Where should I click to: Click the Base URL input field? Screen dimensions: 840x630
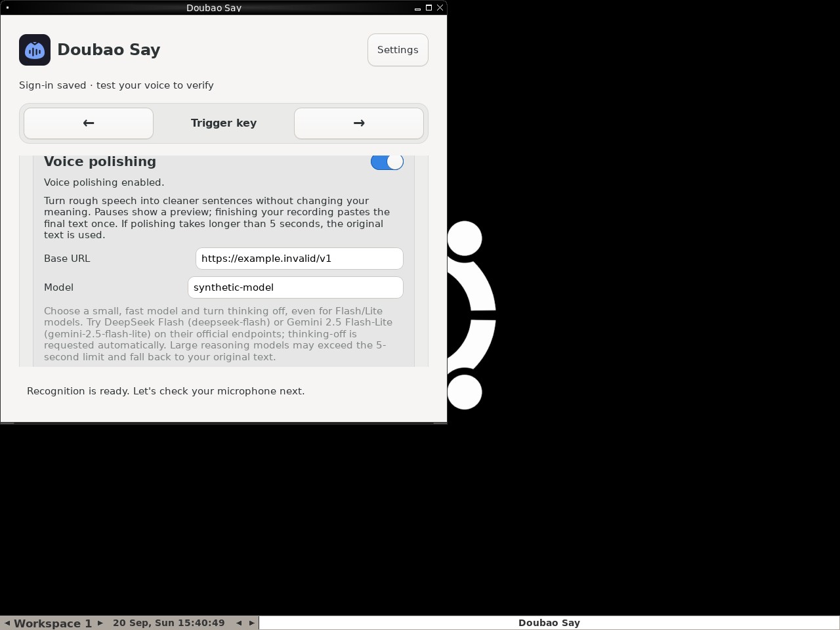coord(299,259)
